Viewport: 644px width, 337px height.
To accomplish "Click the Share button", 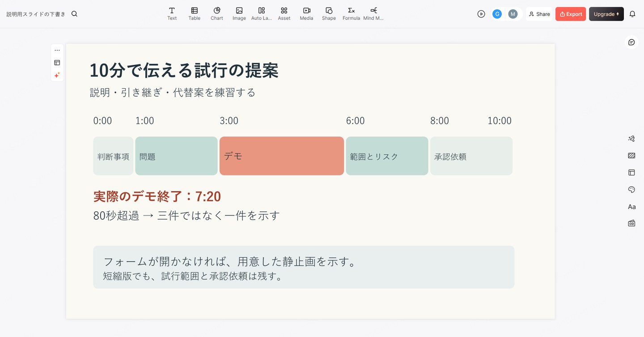I will [539, 14].
